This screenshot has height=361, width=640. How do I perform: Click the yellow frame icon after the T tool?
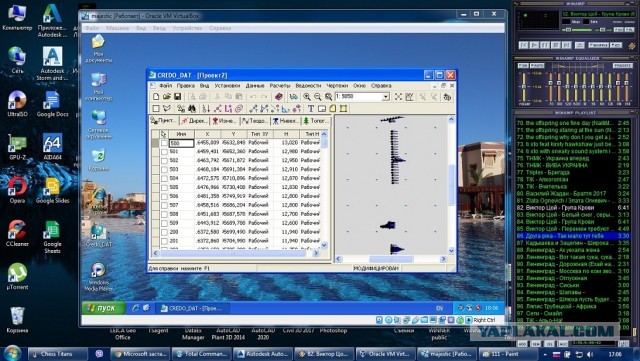click(x=343, y=109)
